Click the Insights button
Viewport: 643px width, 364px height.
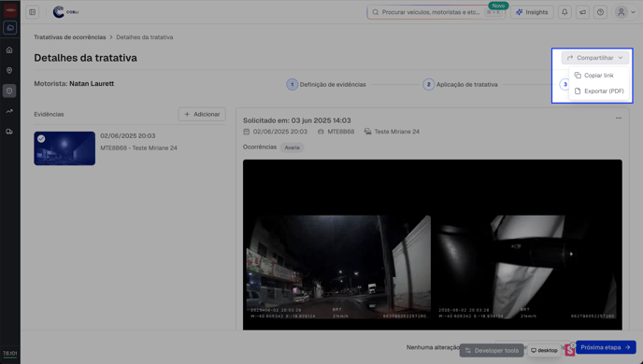[x=532, y=12]
